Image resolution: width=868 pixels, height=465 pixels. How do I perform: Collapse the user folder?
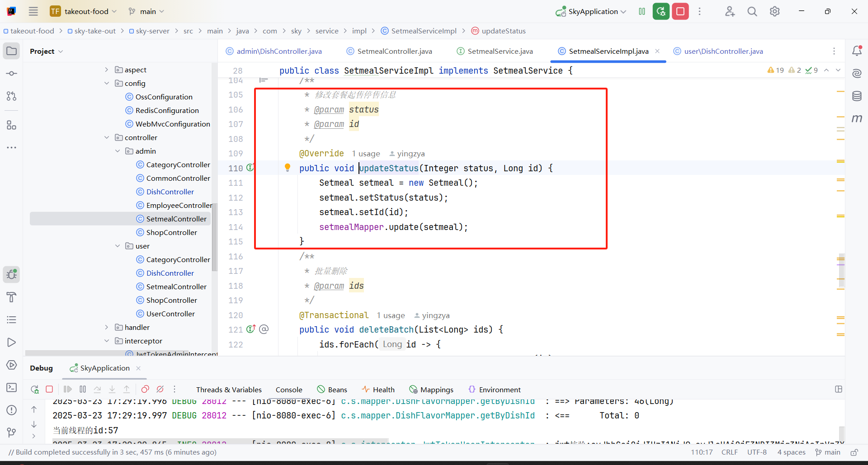[118, 246]
